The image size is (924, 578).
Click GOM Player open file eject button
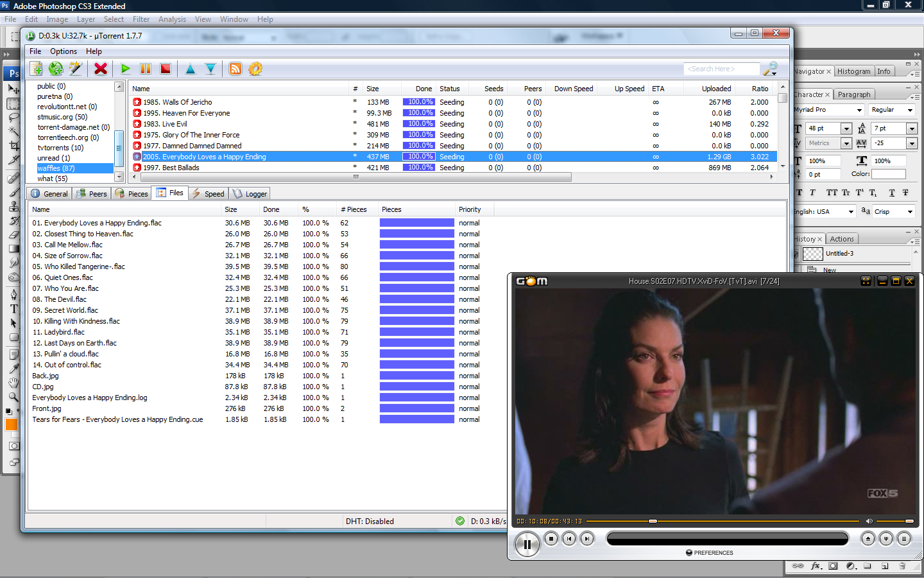coord(868,539)
